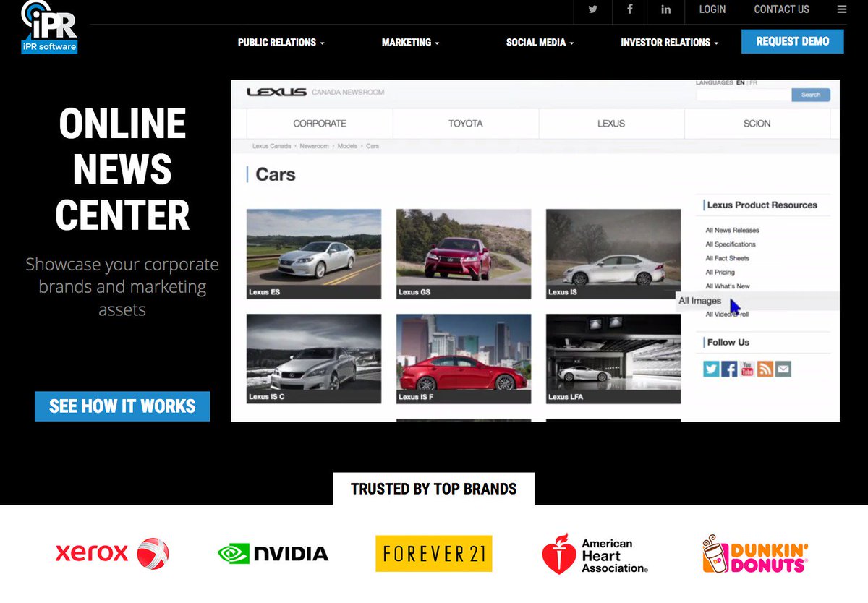Screen dimensions: 868x603
Task: Click the newsroom search input field
Action: [743, 95]
